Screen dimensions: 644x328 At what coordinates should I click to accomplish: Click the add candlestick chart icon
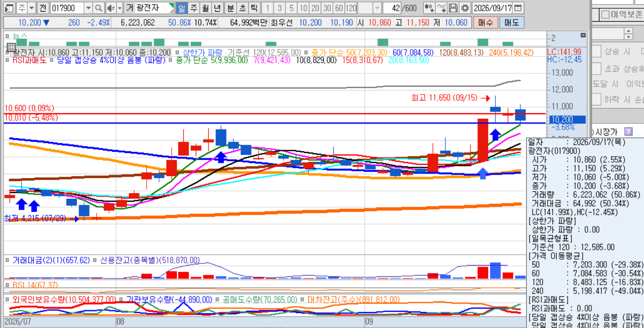pyautogui.click(x=429, y=8)
